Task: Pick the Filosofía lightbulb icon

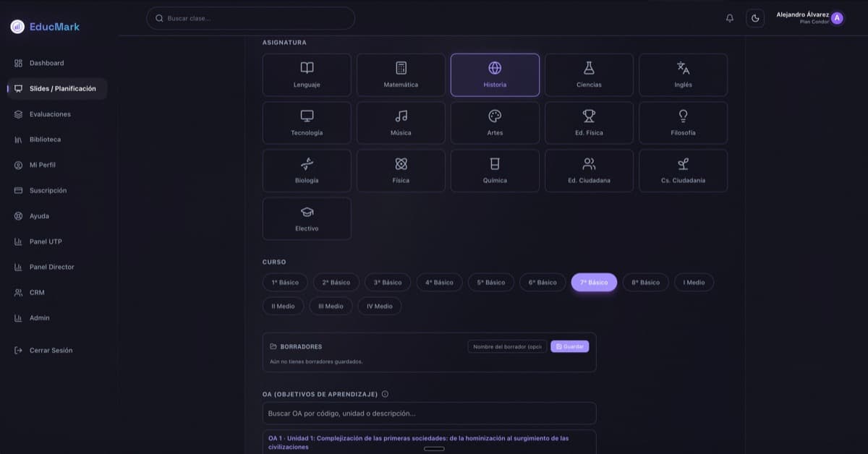Action: pos(683,116)
